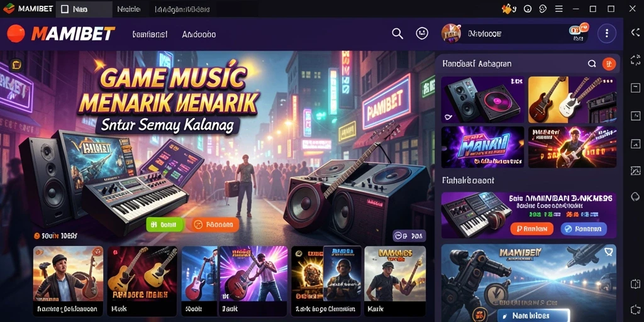Open search with the header magnifier icon

(x=397, y=34)
